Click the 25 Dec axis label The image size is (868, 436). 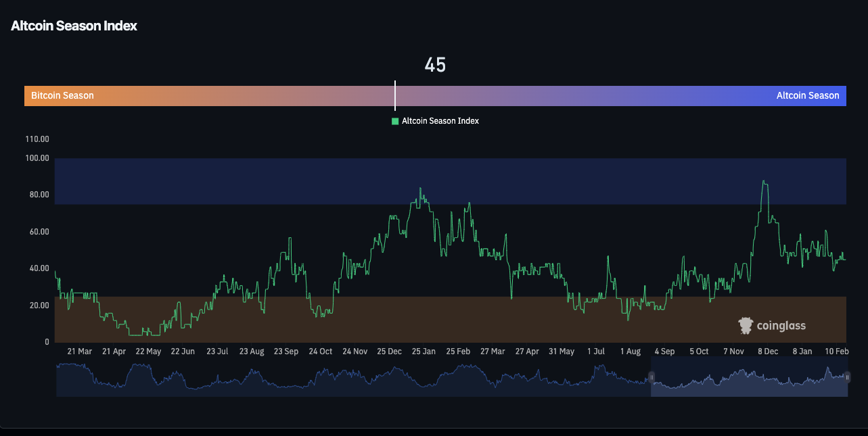point(389,351)
